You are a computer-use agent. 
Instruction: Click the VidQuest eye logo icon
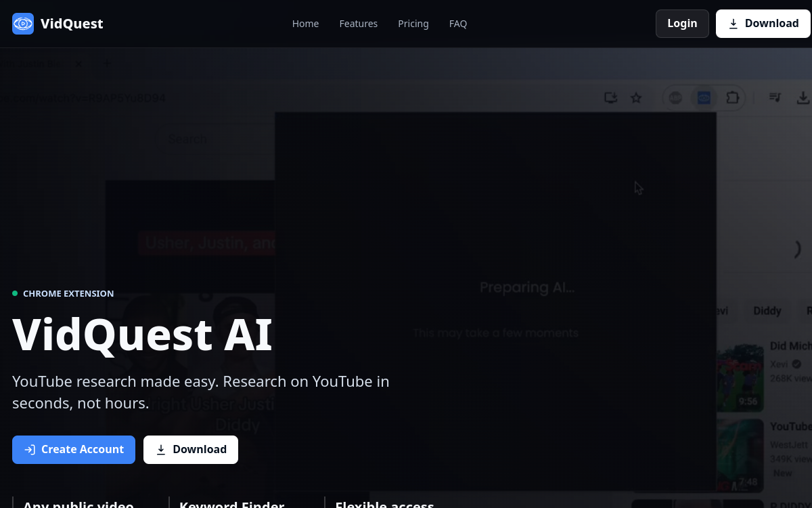tap(23, 24)
